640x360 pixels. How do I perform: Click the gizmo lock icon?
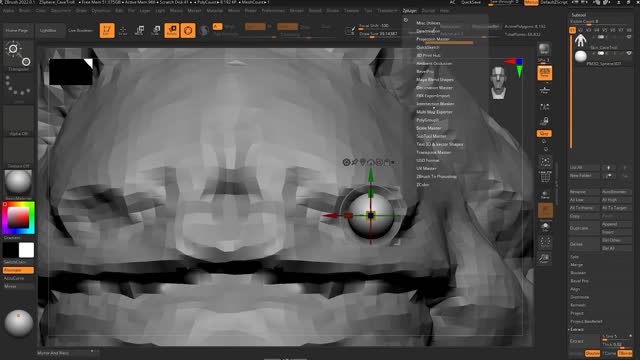click(387, 162)
